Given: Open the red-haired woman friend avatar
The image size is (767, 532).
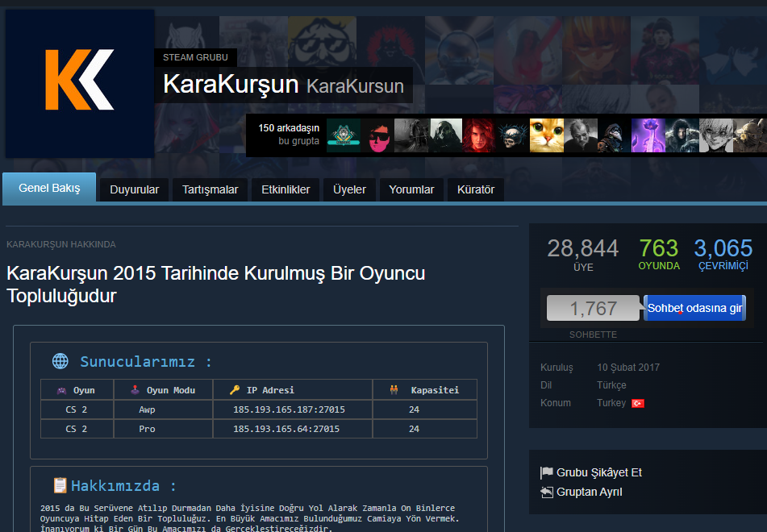Looking at the screenshot, I should 479,135.
